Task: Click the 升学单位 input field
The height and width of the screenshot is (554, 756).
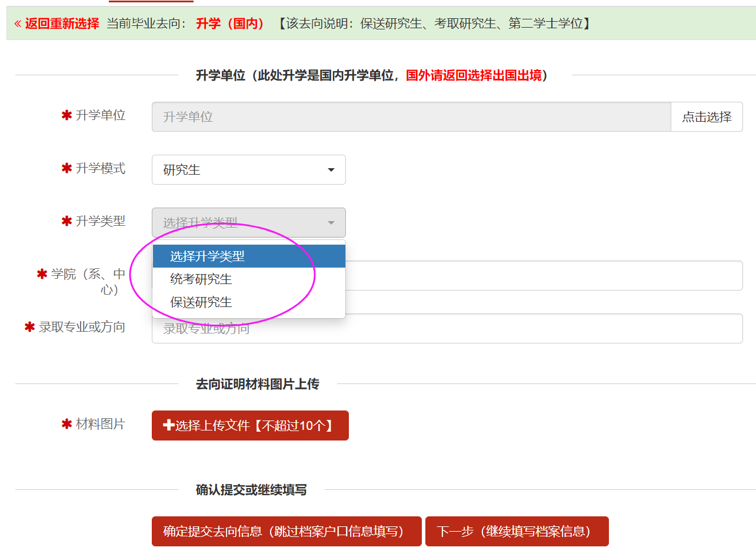Action: (x=411, y=116)
